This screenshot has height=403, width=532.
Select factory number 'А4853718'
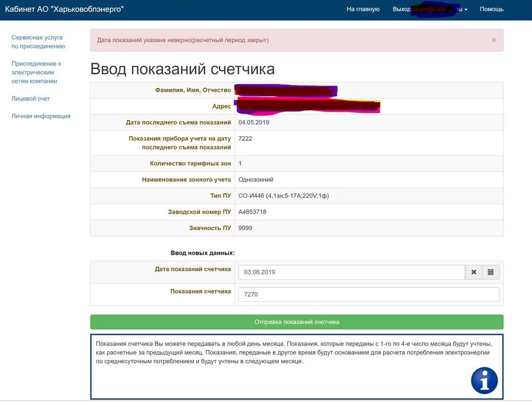(x=252, y=212)
